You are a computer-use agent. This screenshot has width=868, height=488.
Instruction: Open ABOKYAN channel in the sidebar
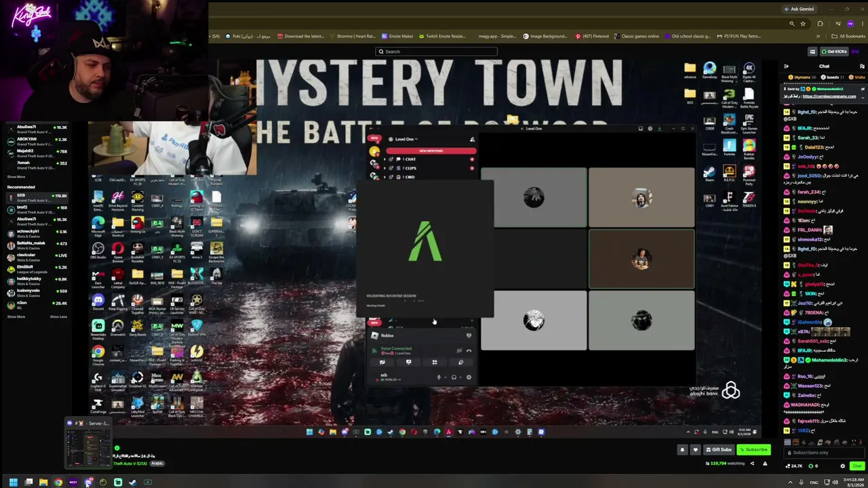pos(37,142)
